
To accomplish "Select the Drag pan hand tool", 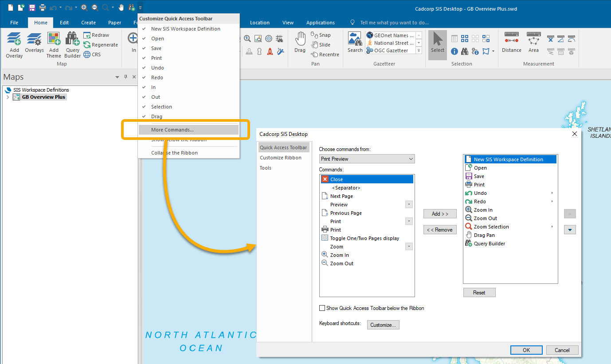I will [x=300, y=42].
